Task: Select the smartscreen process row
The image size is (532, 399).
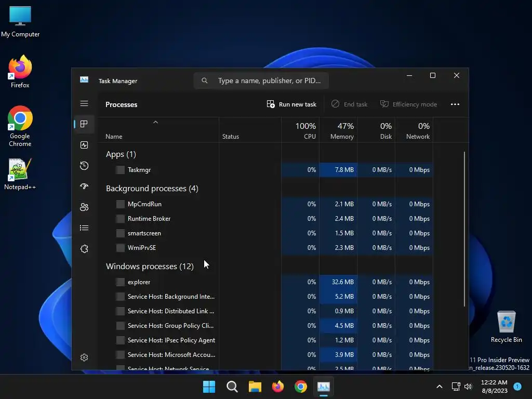Action: 265,233
